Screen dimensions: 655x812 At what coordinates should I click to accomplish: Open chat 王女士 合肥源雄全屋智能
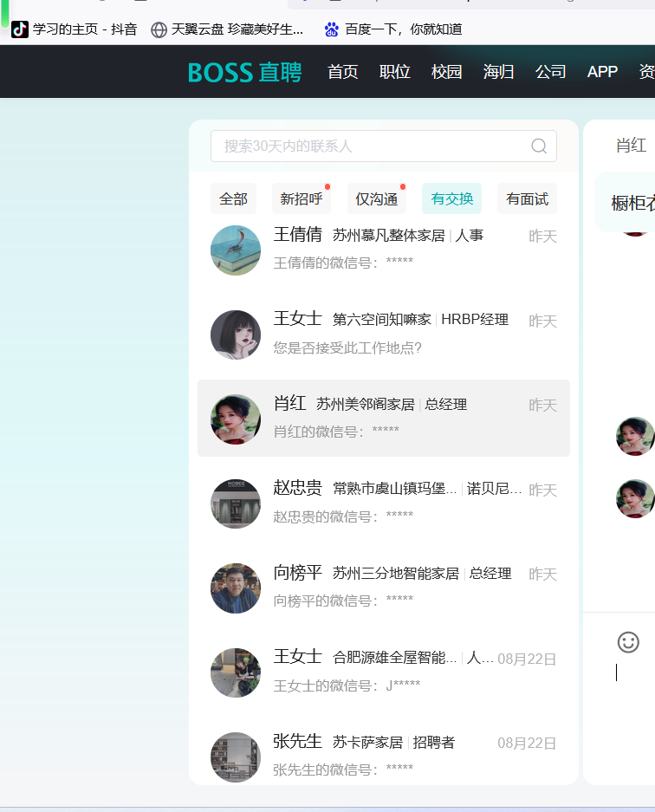tap(384, 672)
